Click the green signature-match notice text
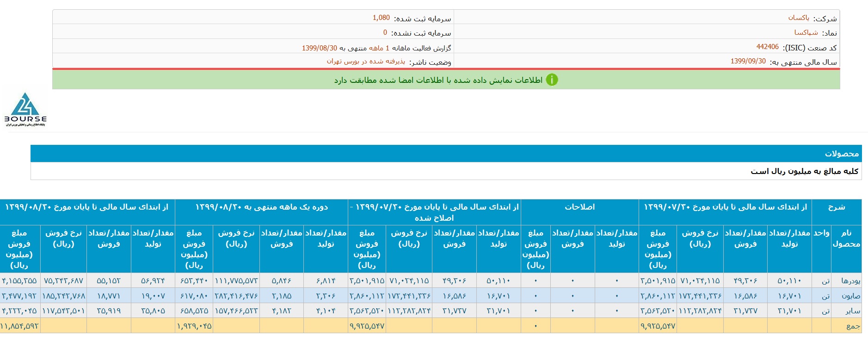Viewport: 868px width, 342px height. pyautogui.click(x=438, y=80)
